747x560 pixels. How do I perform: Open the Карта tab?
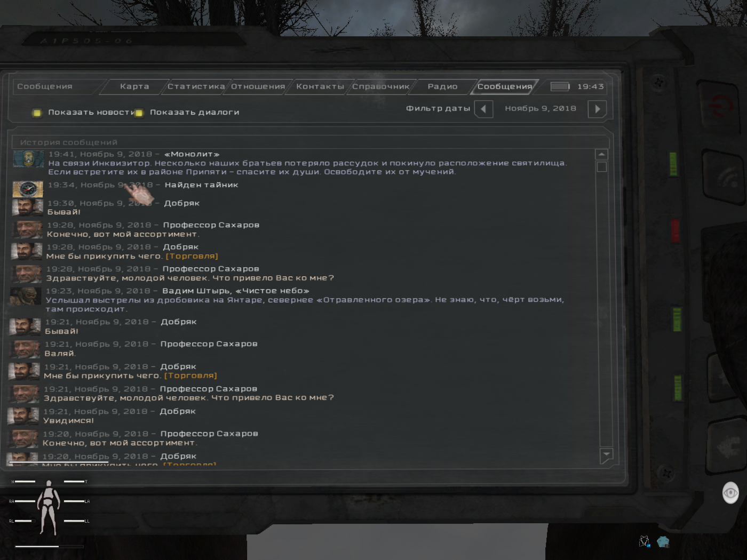pyautogui.click(x=134, y=86)
